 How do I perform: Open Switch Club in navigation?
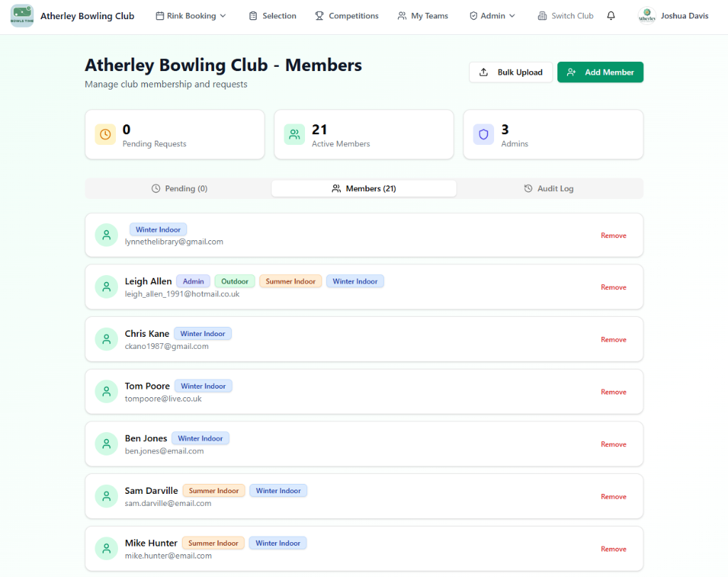(x=565, y=16)
